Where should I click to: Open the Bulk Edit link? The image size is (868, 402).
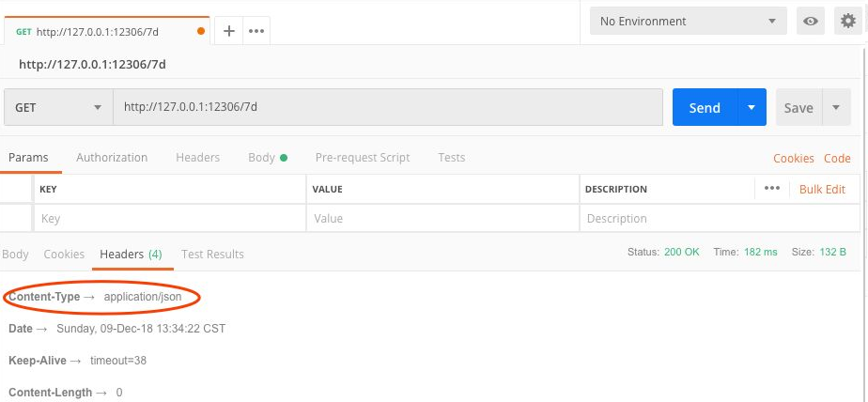[x=822, y=189]
